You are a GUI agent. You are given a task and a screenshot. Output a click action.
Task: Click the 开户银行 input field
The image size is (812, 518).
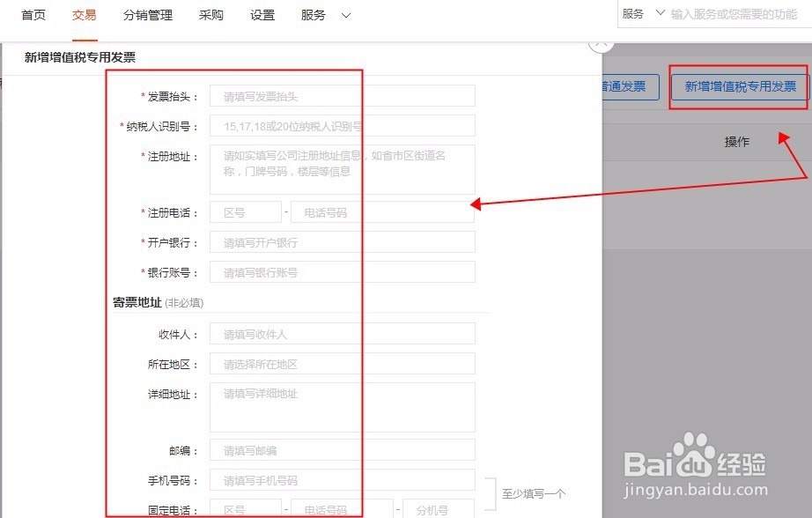pos(343,242)
